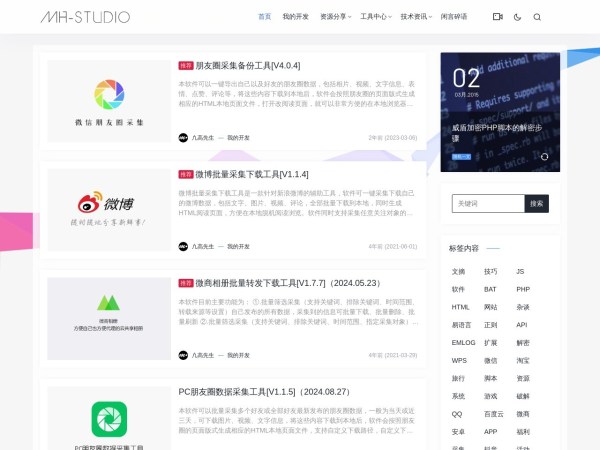Toggle dark mode with the moon icon

pos(517,17)
